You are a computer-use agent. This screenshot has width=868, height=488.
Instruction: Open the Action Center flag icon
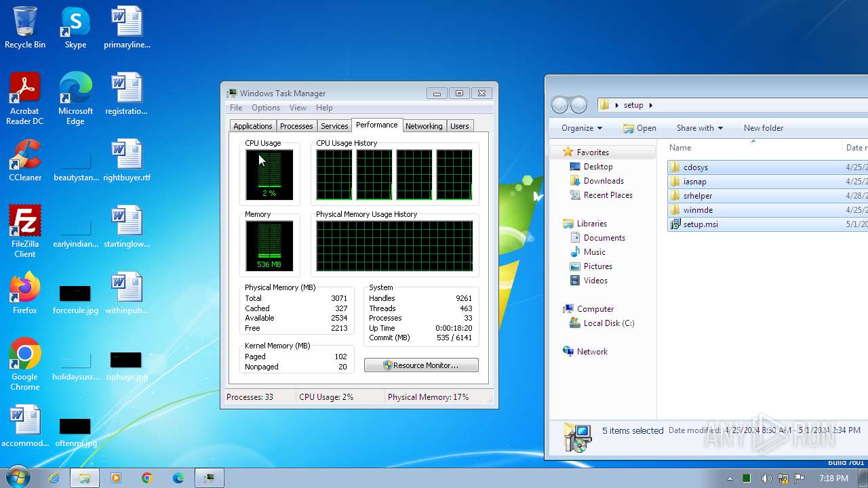click(x=799, y=479)
